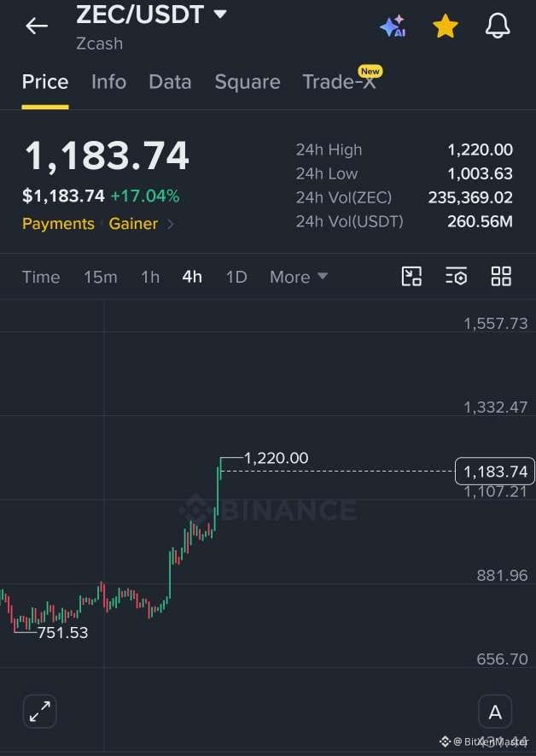This screenshot has height=756, width=536.
Task: Open the More timeframes dropdown
Action: click(299, 278)
